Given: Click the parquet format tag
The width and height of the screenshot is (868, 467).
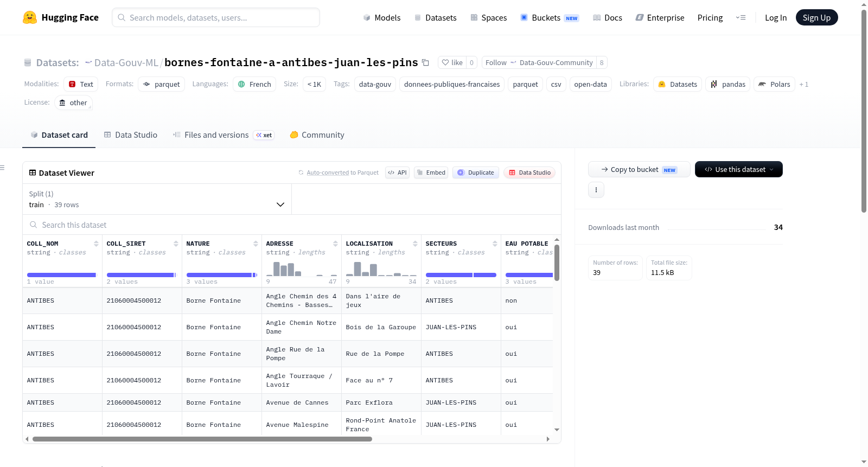Looking at the screenshot, I should [x=161, y=84].
